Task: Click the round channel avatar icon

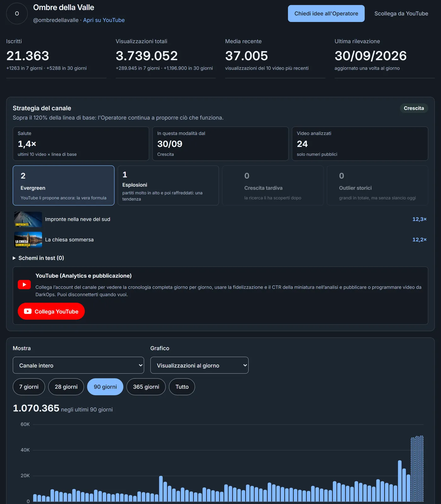Action: point(17,14)
